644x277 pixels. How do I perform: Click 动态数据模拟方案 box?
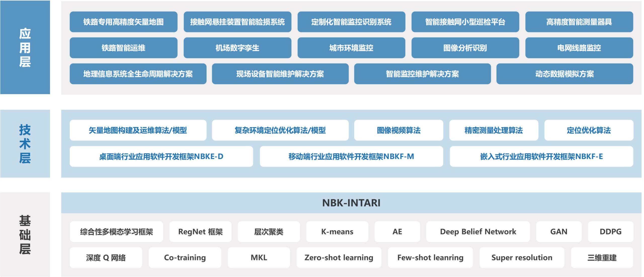(565, 74)
